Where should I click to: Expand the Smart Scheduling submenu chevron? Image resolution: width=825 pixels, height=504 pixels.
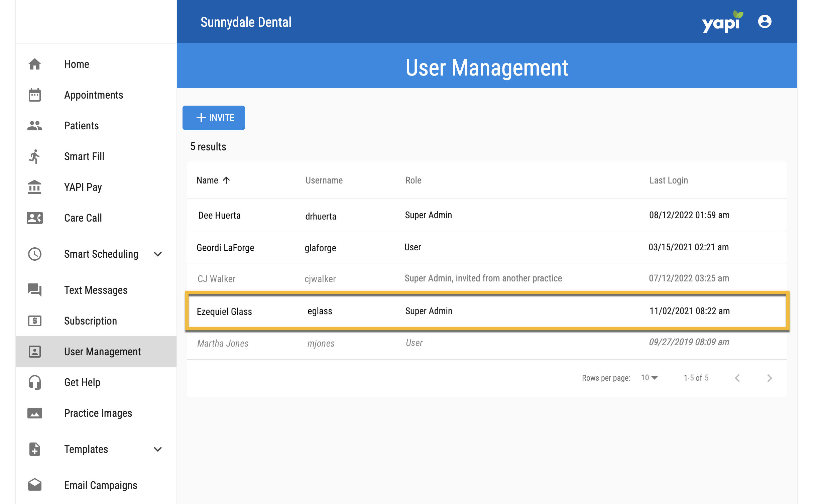(158, 254)
